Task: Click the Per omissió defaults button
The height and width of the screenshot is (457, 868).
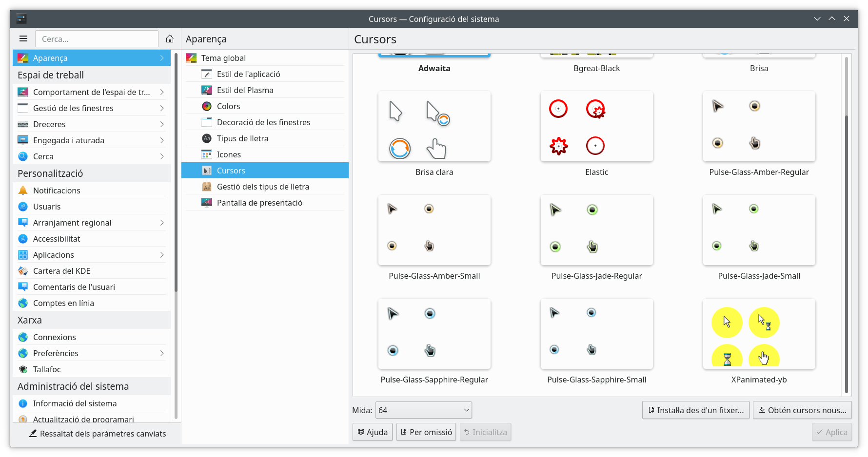Action: (426, 432)
